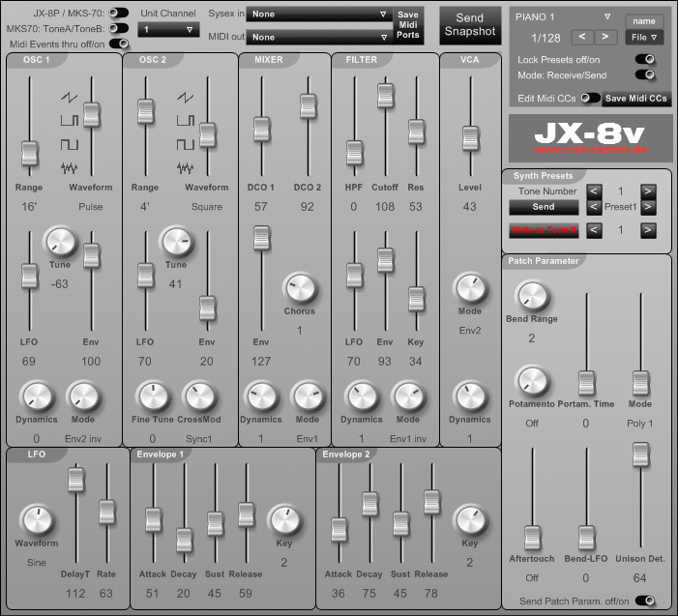678x616 pixels.
Task: Click the Mixer DCO 2 slider handle
Action: pyautogui.click(x=308, y=106)
